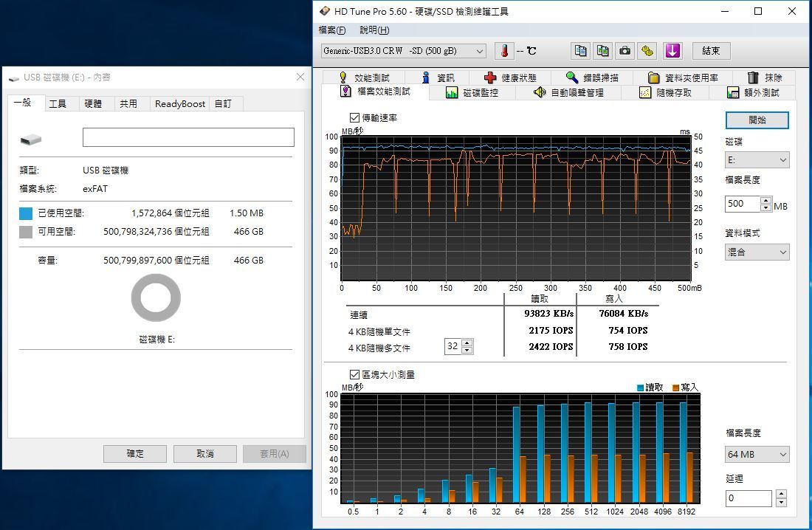812x530 pixels.
Task: Click the copy text to clipboard icon
Action: [581, 51]
